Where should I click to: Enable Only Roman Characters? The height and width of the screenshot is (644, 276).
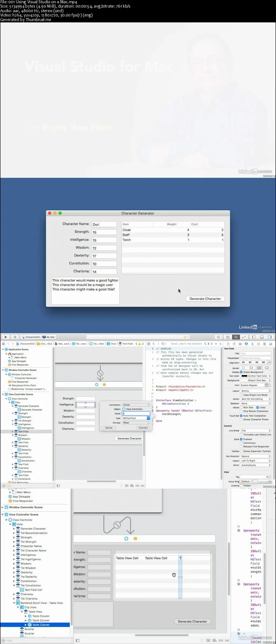coord(241,411)
